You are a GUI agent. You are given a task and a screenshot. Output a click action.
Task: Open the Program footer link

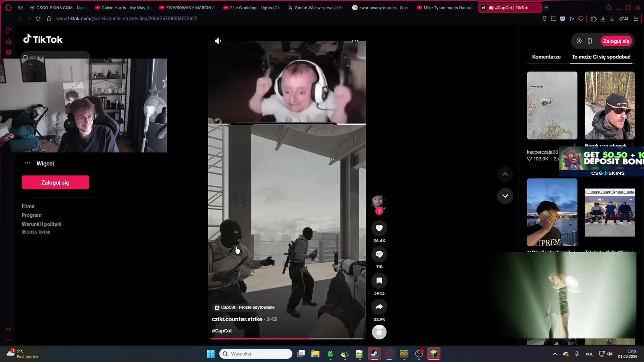pos(31,215)
